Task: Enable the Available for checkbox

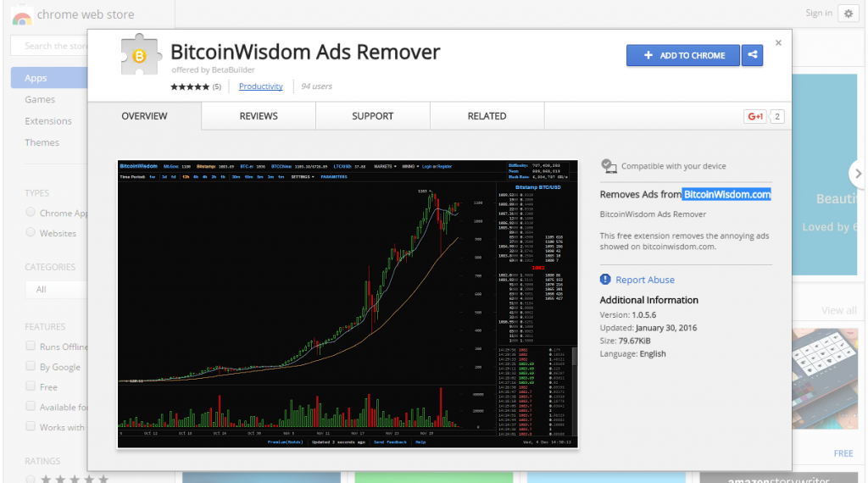Action: tap(31, 407)
